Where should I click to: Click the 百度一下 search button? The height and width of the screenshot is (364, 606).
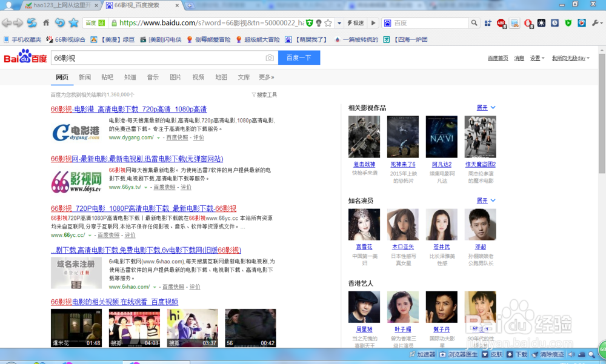299,58
